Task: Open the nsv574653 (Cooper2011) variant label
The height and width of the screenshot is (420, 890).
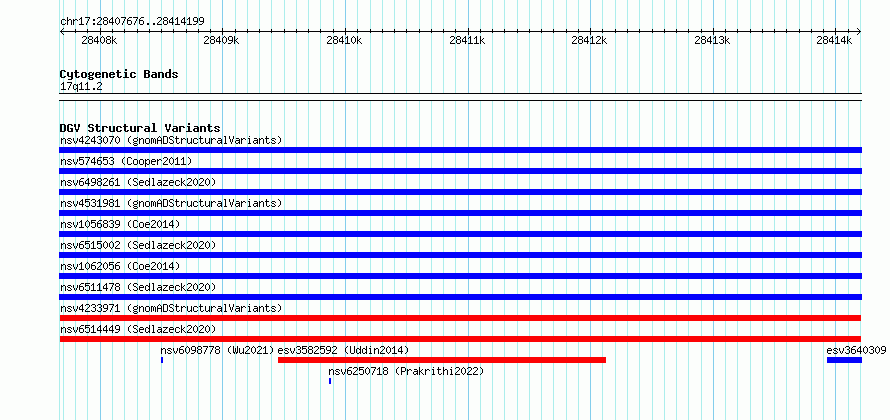Action: pyautogui.click(x=126, y=161)
